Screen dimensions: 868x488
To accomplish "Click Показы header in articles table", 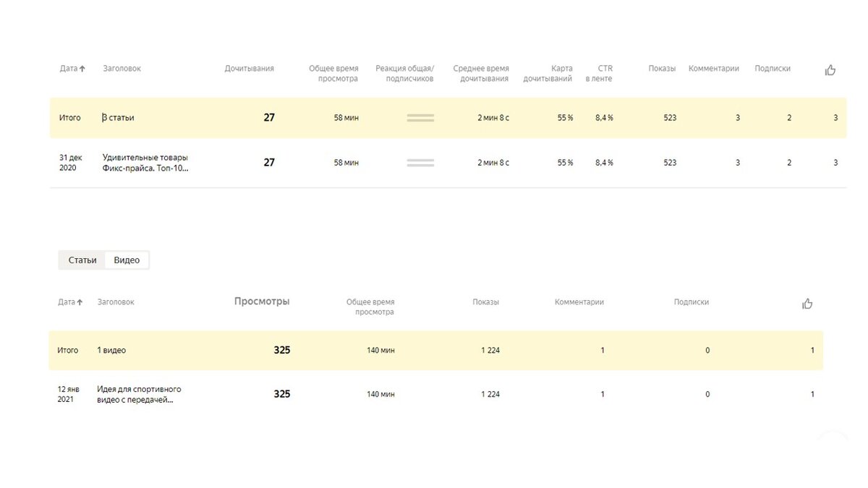I will pos(662,69).
